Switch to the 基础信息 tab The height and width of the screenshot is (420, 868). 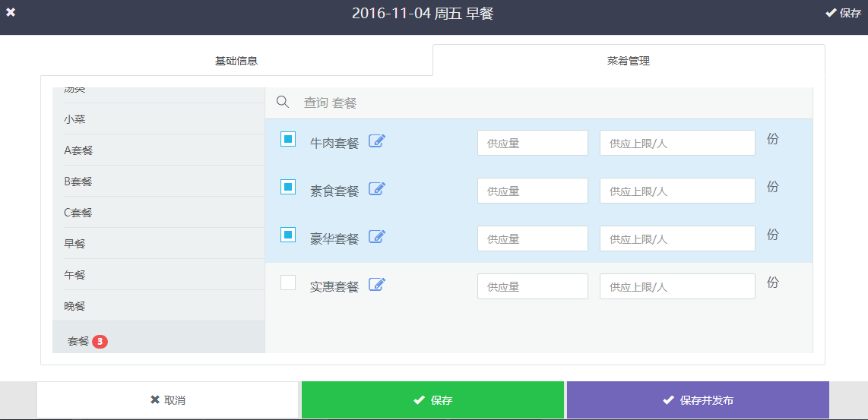pyautogui.click(x=236, y=61)
